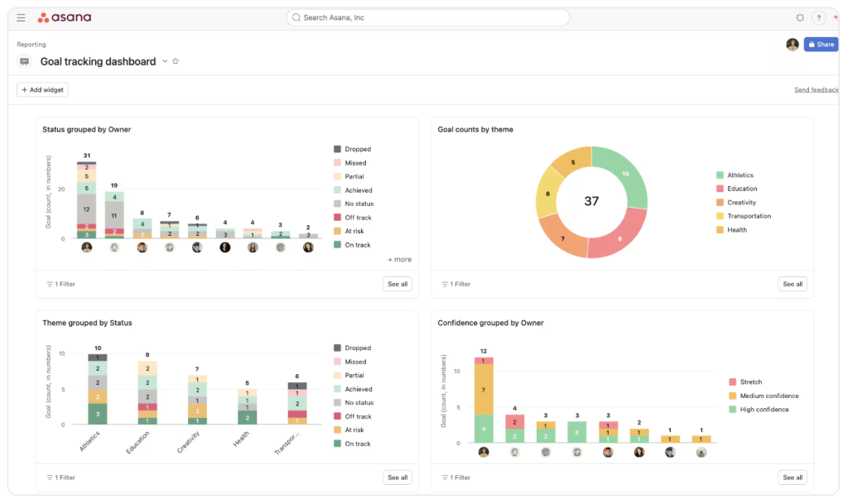Click the Share button
This screenshot has width=848, height=504.
pos(821,45)
